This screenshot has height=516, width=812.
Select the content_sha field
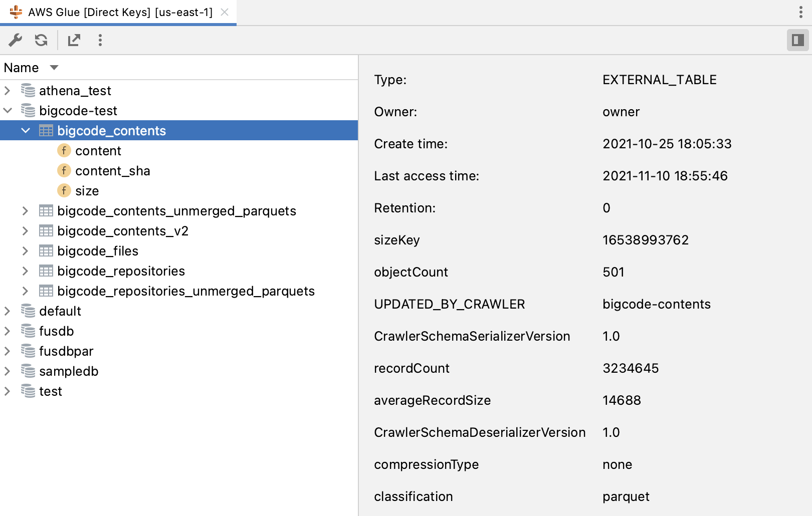pos(113,170)
